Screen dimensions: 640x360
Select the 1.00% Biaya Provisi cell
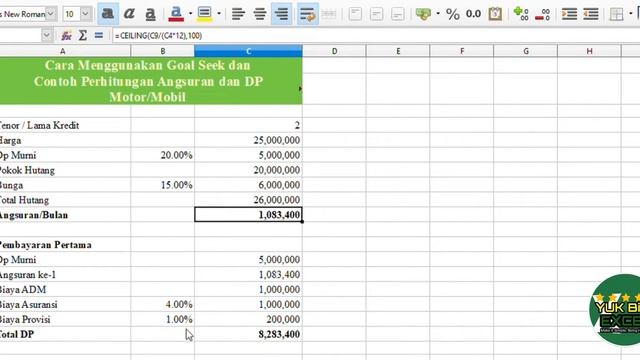(x=162, y=319)
